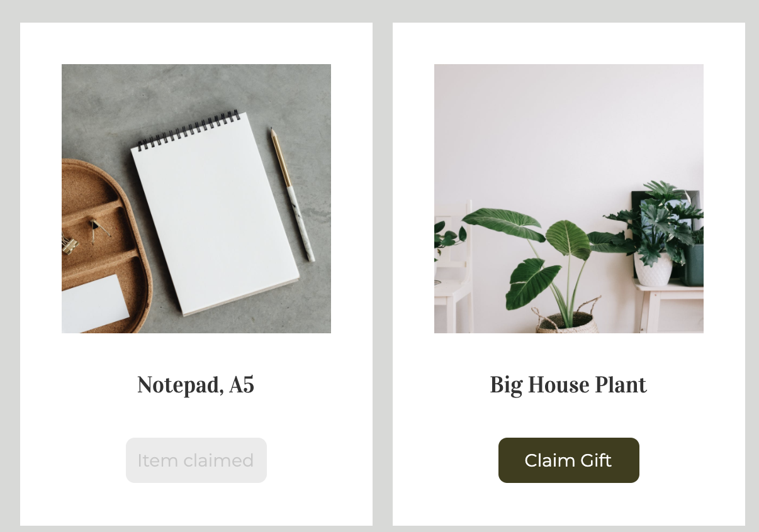
Task: Open the Big House Plant product photo
Action: pyautogui.click(x=569, y=199)
